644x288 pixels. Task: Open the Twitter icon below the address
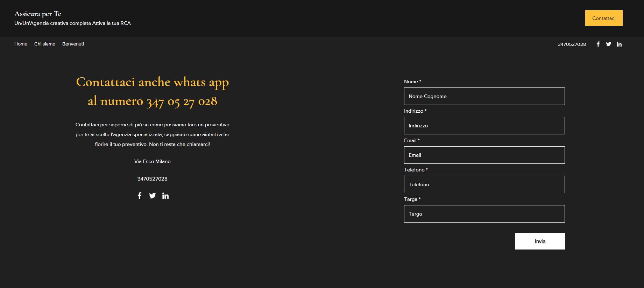[x=153, y=196]
